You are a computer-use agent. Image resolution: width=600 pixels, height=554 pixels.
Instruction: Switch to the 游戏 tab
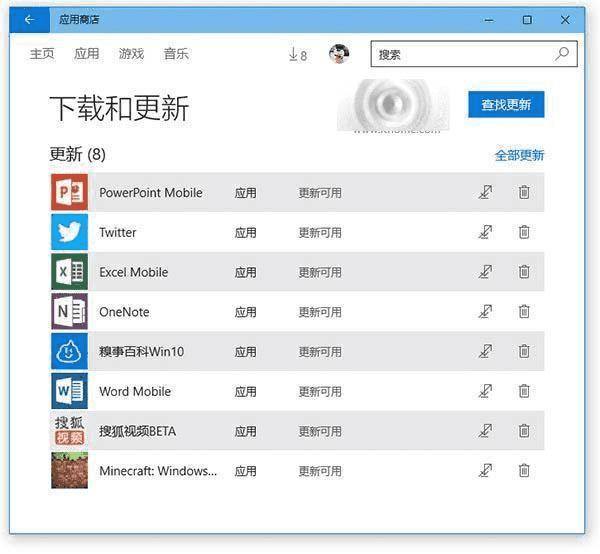coord(131,54)
